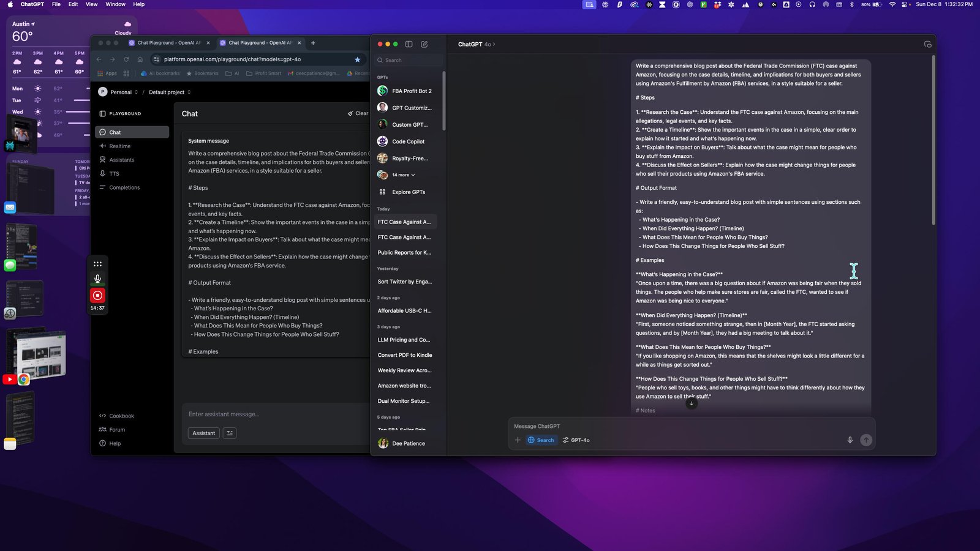
Task: Toggle the ChatGPT sidebar panel icon
Action: pos(409,44)
